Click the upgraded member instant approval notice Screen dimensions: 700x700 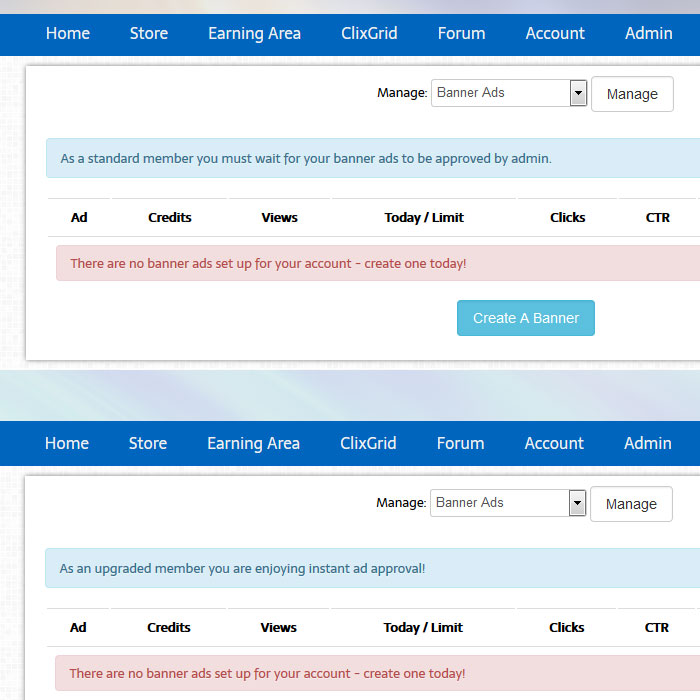coord(242,568)
